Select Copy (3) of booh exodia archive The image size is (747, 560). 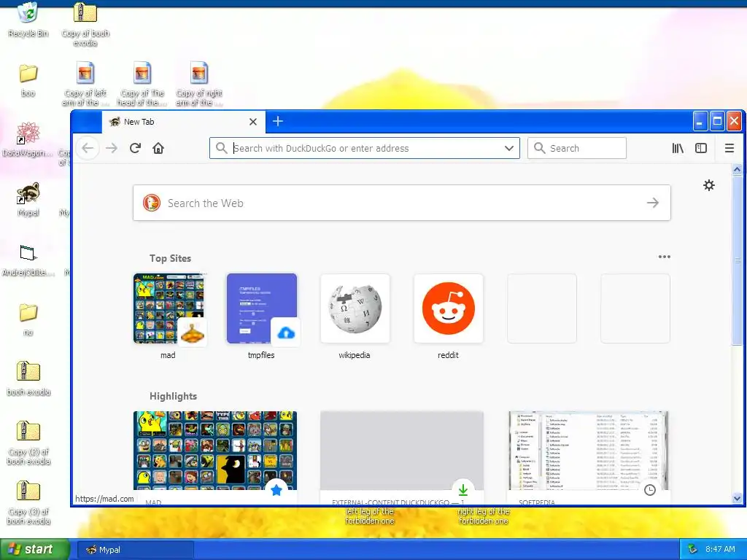tap(28, 503)
